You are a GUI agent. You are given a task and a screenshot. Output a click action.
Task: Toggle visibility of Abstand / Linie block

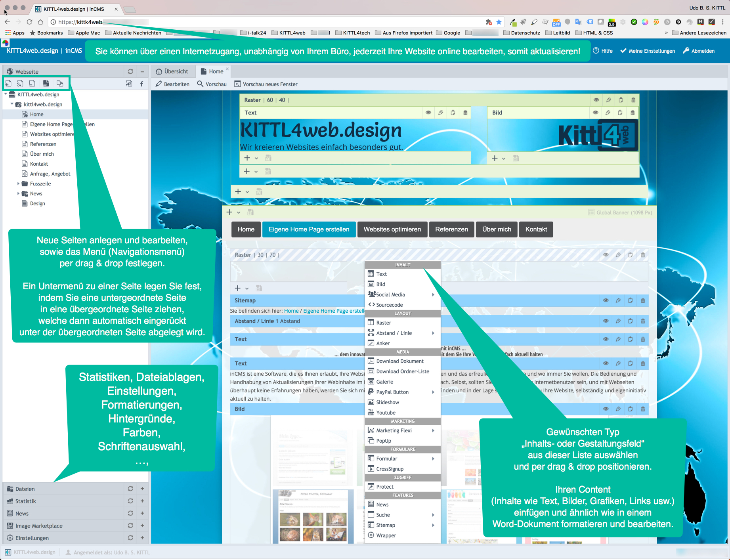[x=606, y=321]
